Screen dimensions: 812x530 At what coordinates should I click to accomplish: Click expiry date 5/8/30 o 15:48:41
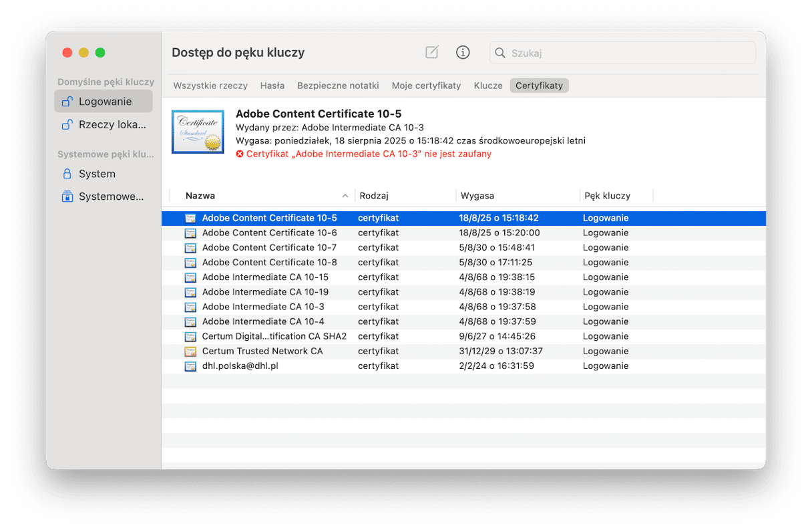tap(497, 248)
